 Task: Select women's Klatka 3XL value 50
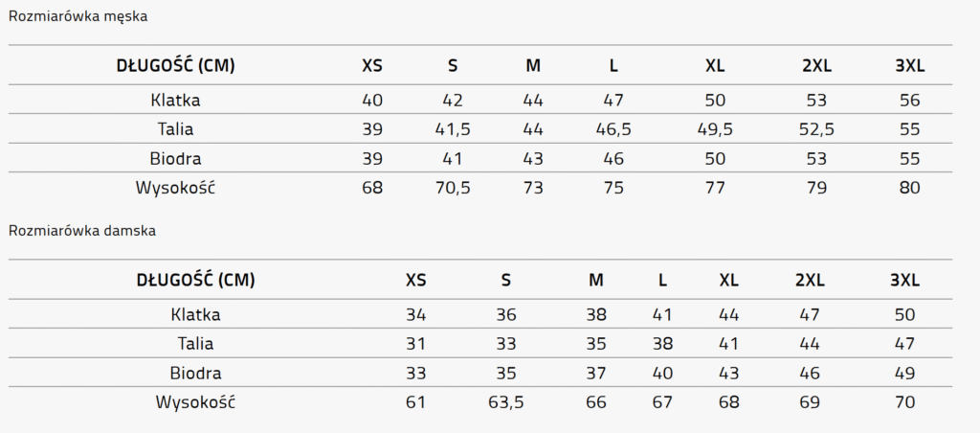click(904, 314)
